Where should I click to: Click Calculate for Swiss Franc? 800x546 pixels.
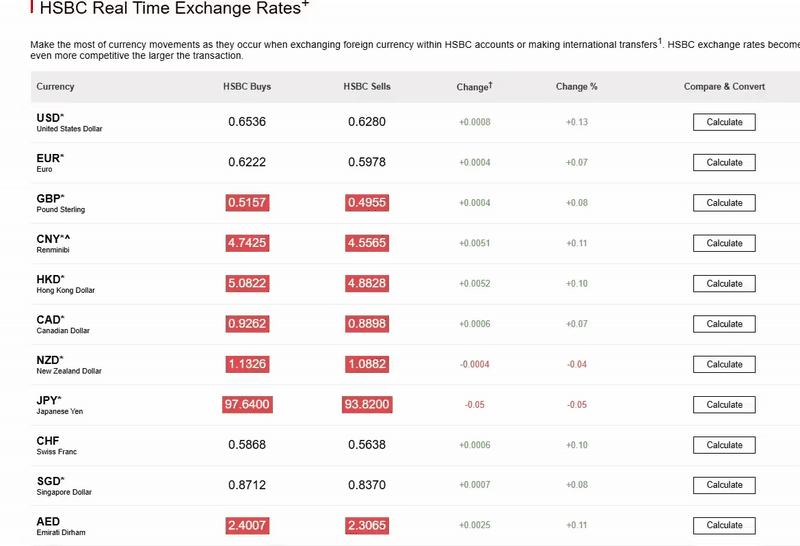coord(724,444)
